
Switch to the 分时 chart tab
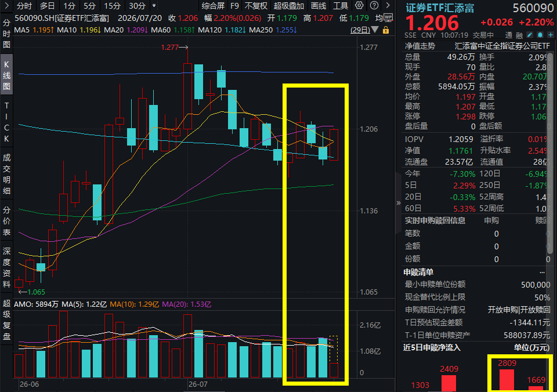pos(24,6)
